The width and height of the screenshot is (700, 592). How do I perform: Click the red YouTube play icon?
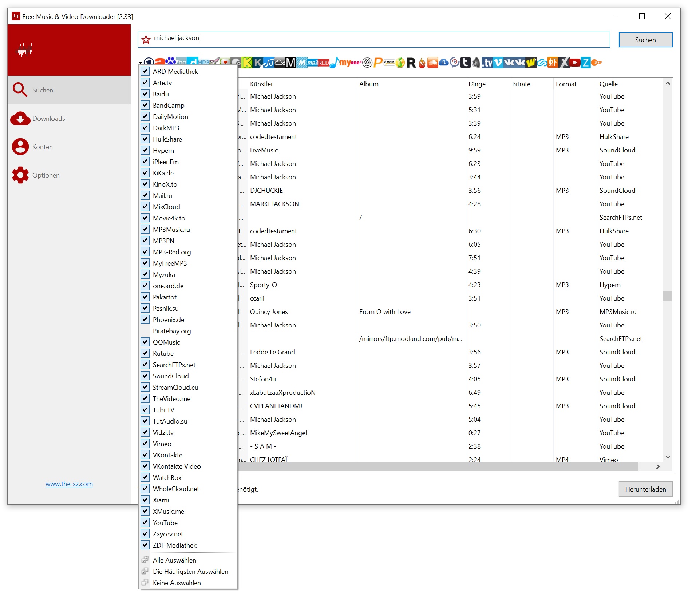575,63
